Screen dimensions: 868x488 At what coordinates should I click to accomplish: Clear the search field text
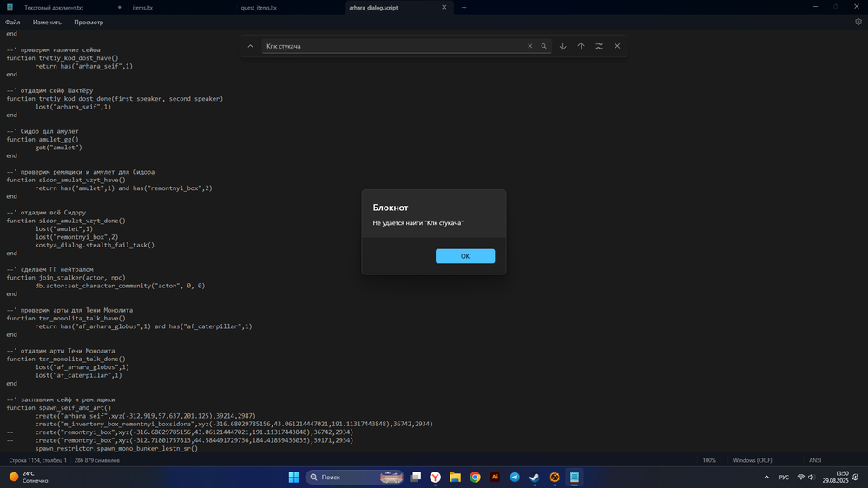[529, 46]
